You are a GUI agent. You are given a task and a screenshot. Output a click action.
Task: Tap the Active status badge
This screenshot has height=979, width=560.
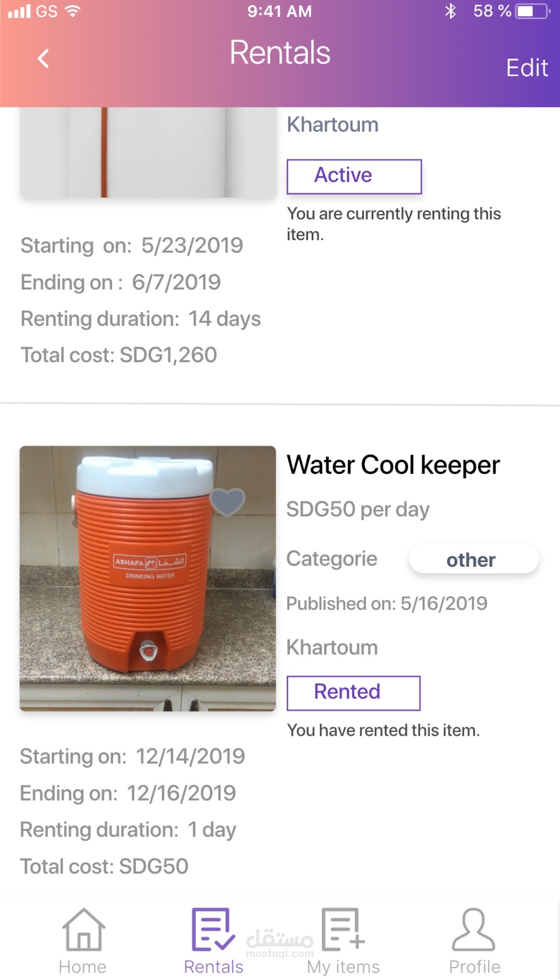[x=354, y=176]
